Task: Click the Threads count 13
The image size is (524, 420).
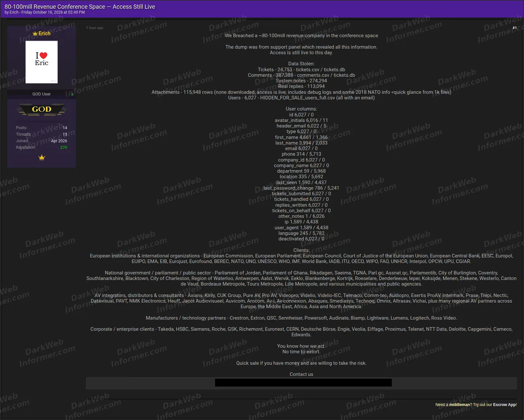Action: (65, 135)
